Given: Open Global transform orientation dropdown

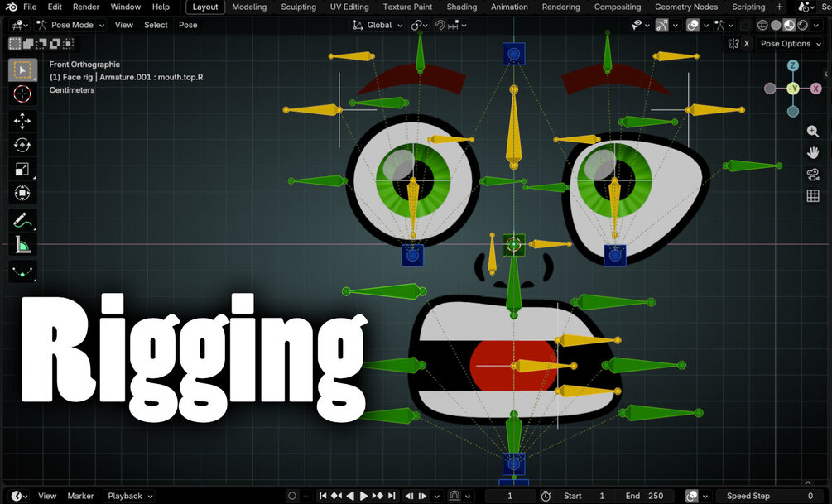Looking at the screenshot, I should tap(378, 25).
